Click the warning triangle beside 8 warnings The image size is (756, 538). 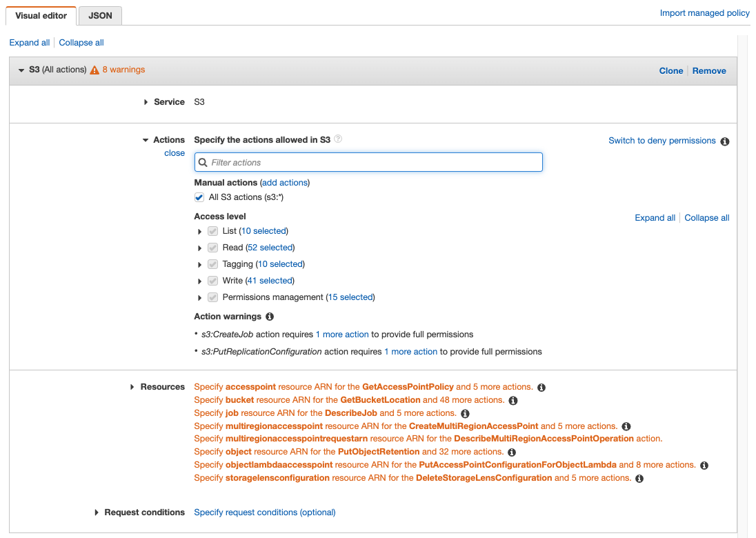(93, 69)
